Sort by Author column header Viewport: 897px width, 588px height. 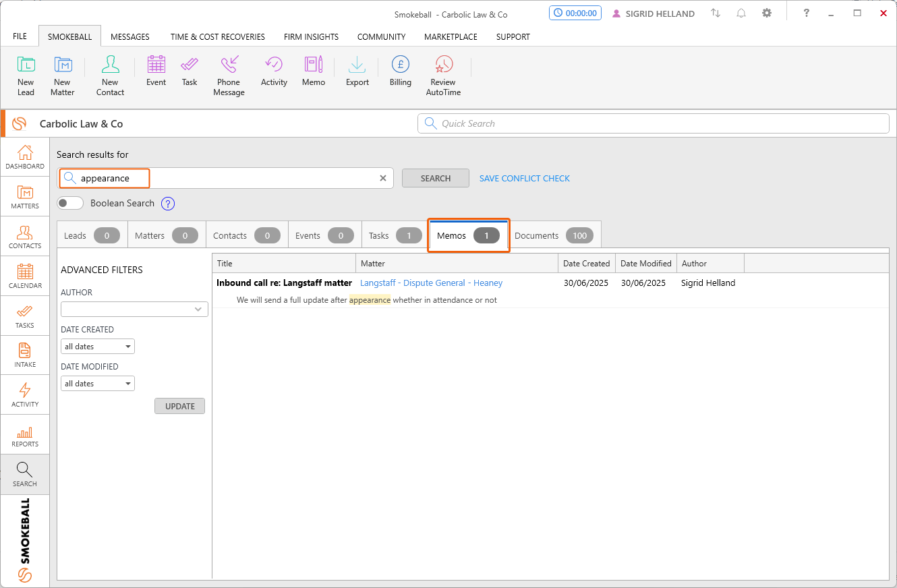[x=710, y=263]
